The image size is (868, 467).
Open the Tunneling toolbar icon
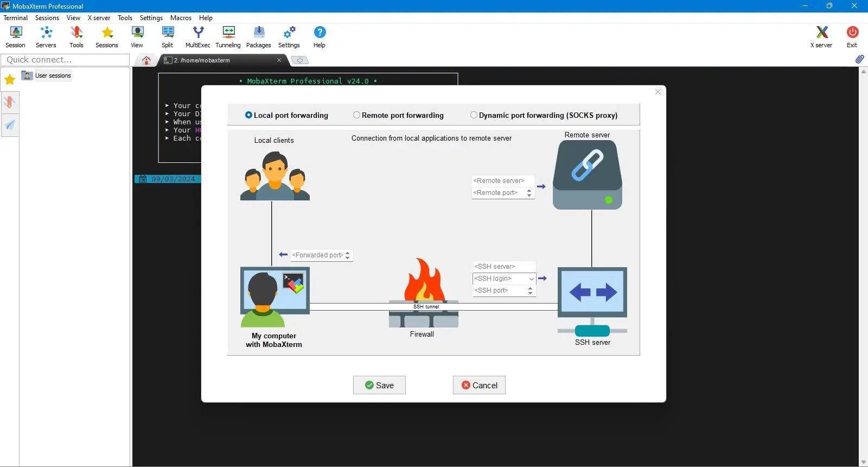(228, 37)
